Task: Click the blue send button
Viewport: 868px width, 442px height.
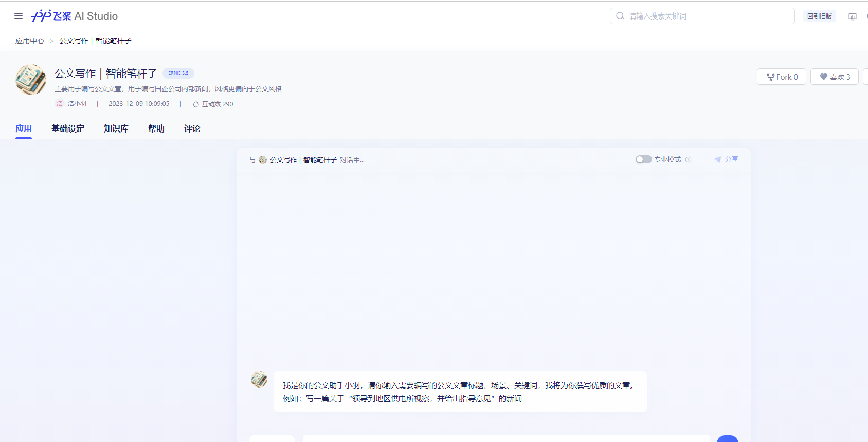Action: coord(728,439)
